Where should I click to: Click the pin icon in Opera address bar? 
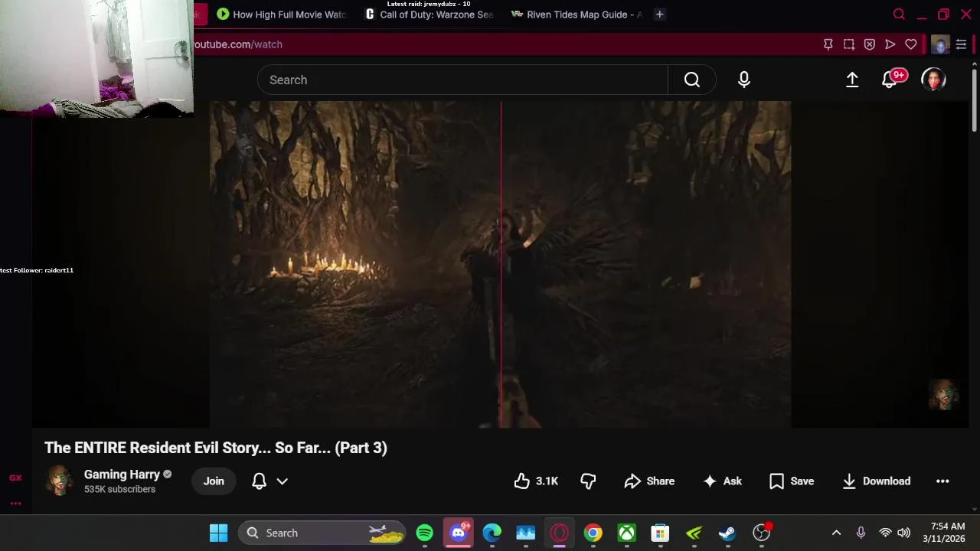coord(828,44)
